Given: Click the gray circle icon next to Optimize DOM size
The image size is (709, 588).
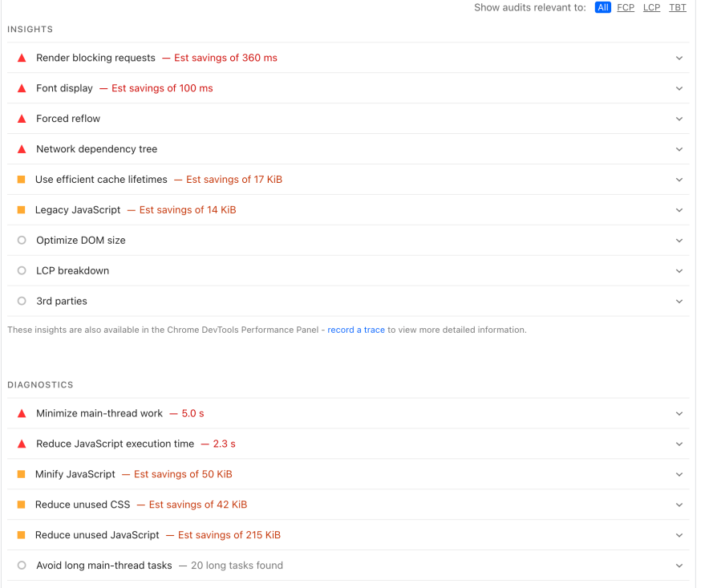Looking at the screenshot, I should [22, 240].
